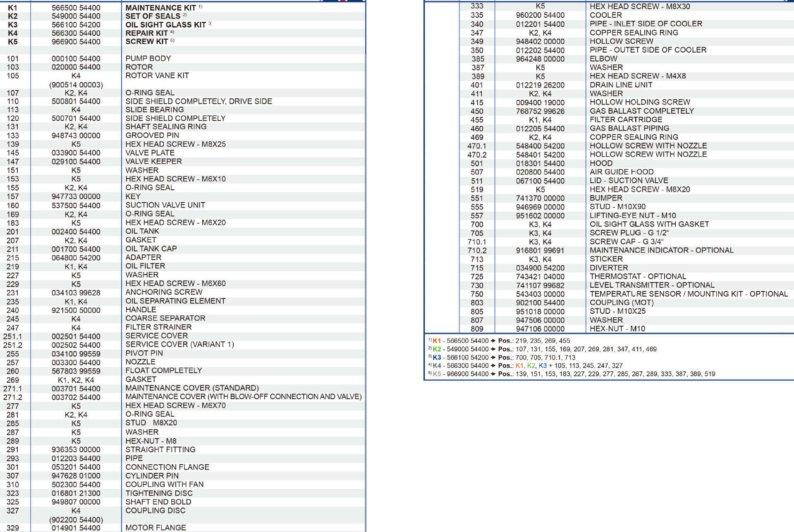The image size is (794, 532).
Task: Click HOLLOW SCREW description, position 349
Action: pos(621,41)
